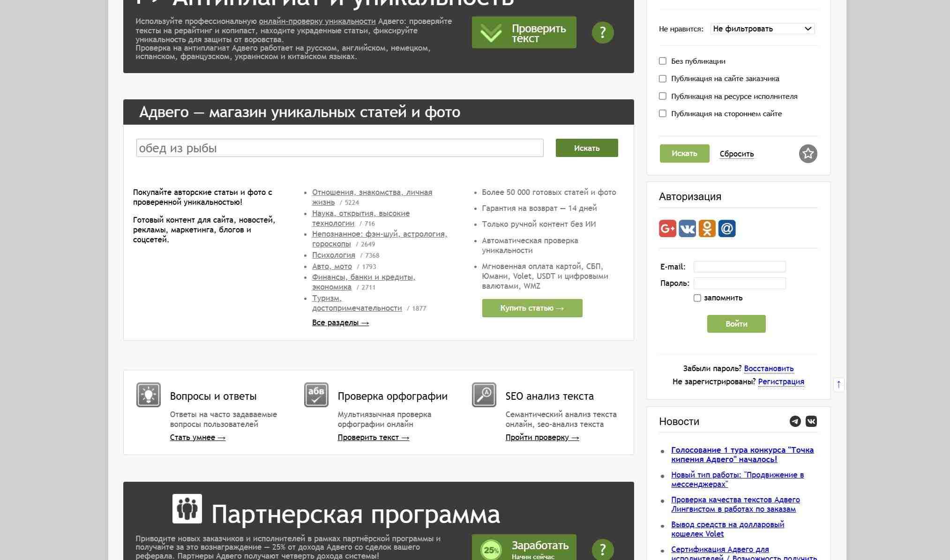The height and width of the screenshot is (560, 950).
Task: Sign in with the Mail.ru @ icon
Action: coord(726,229)
